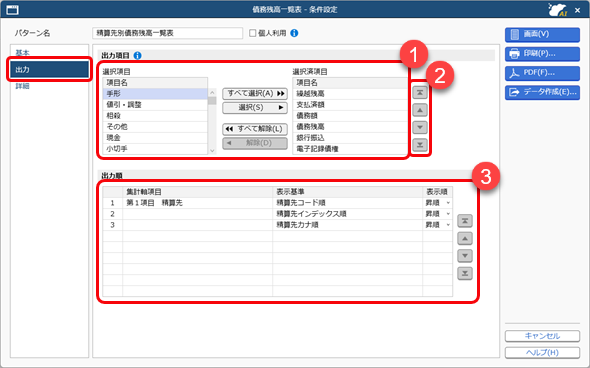Select 債務残高 in 選択済項目 list
590x368 pixels.
point(350,127)
